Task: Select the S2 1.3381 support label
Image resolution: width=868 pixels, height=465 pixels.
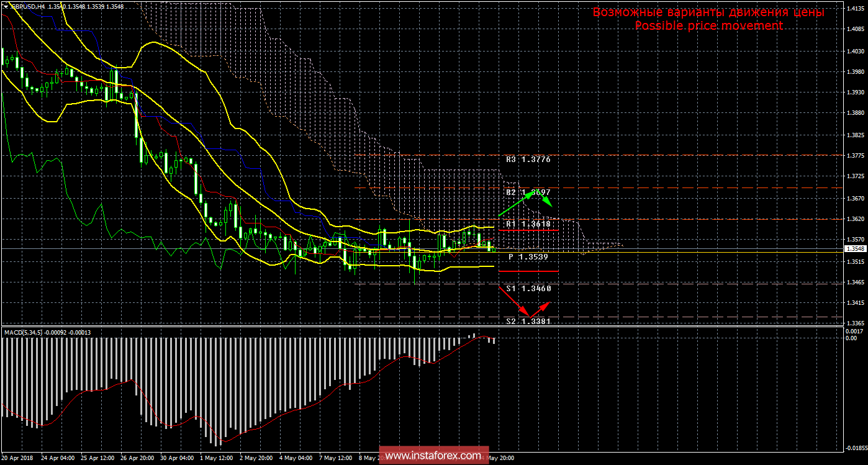Action: [528, 321]
